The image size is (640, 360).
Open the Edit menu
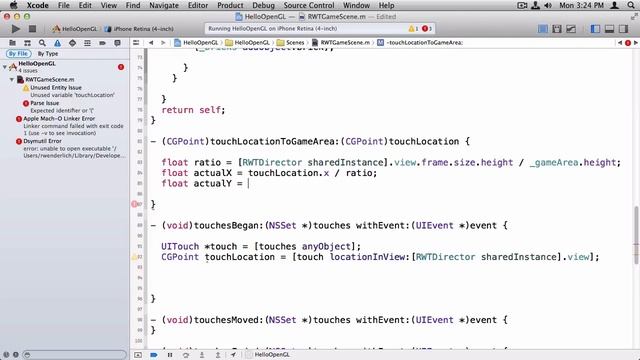click(x=85, y=5)
